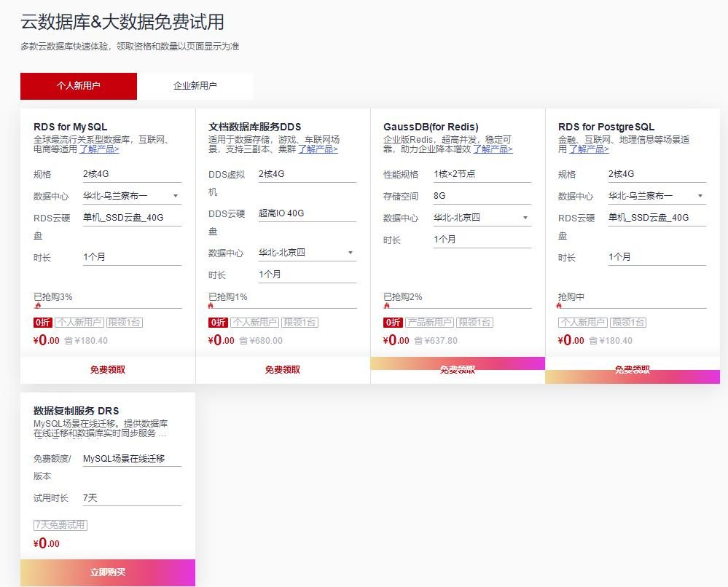The width and height of the screenshot is (728, 587).
Task: Open 了解产品 link in GaussDB(for Redis) card
Action: (x=493, y=149)
